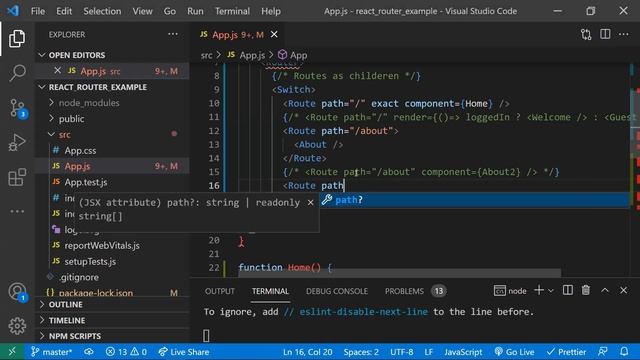This screenshot has height=360, width=640.
Task: Open Run and Debug view icon
Action: [17, 142]
